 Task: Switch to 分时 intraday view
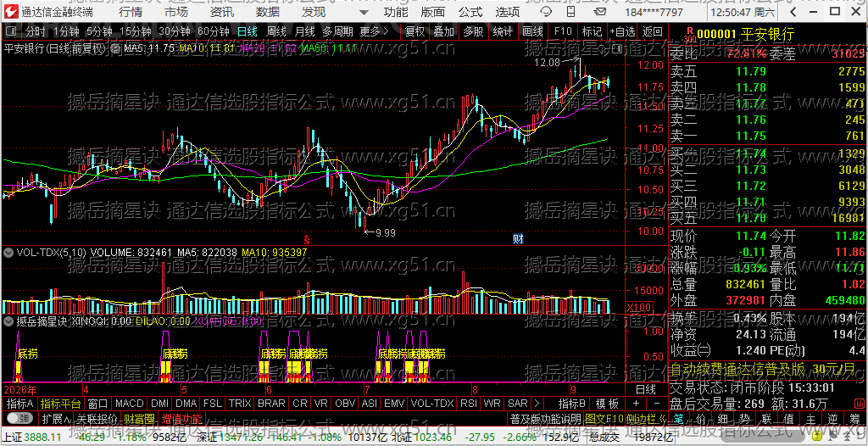point(36,31)
